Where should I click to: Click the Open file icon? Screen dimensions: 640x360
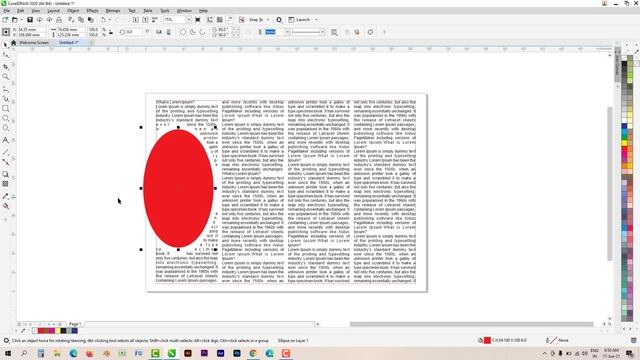coord(15,20)
